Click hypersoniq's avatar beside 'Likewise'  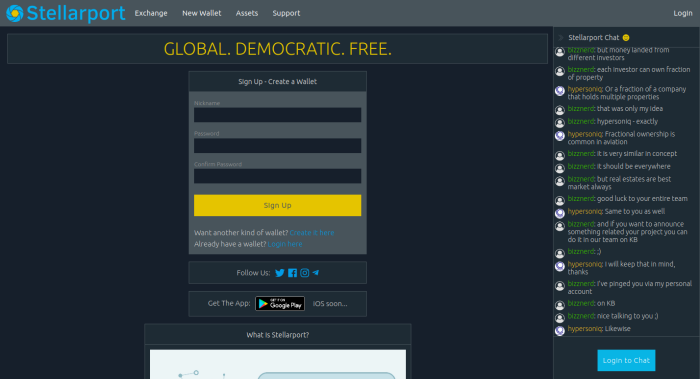pos(560,330)
